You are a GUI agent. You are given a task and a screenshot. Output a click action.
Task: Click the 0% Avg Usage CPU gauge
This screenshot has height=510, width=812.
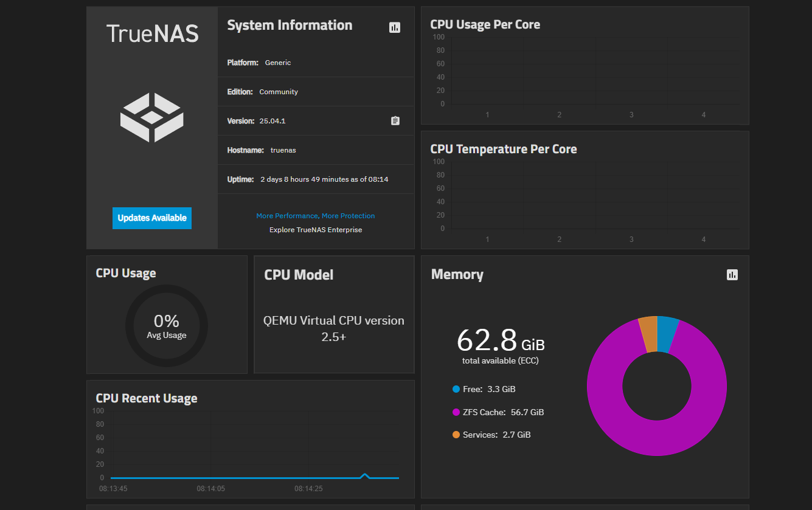pyautogui.click(x=166, y=326)
